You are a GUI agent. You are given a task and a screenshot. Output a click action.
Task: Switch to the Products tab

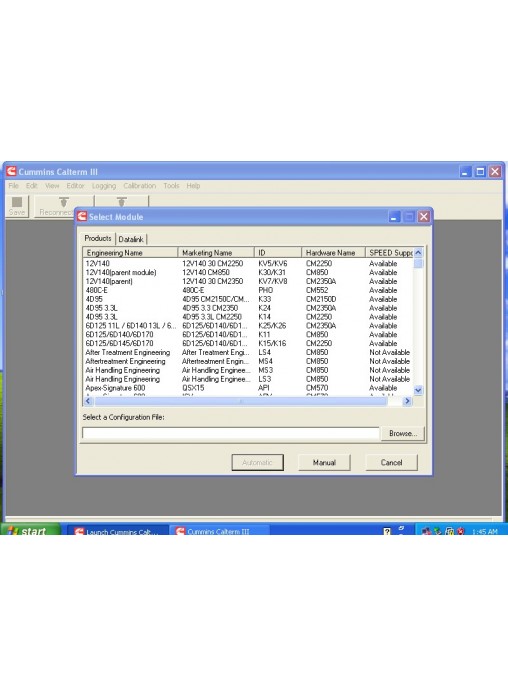point(98,238)
